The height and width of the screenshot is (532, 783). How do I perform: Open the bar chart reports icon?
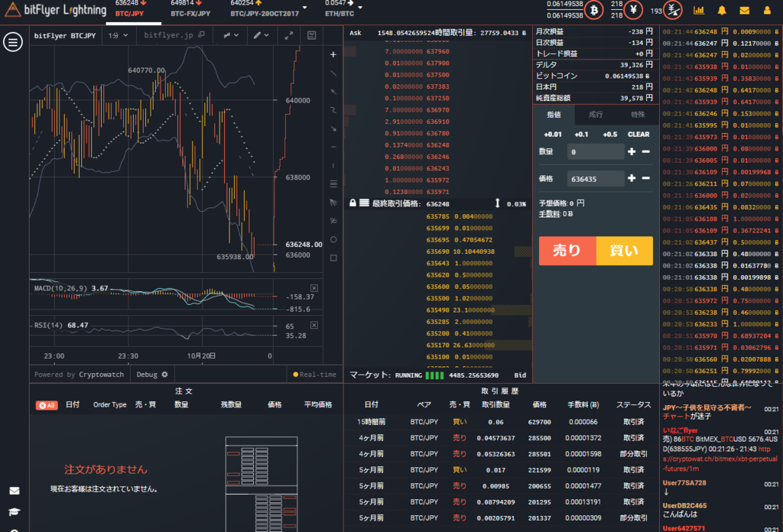click(x=699, y=10)
